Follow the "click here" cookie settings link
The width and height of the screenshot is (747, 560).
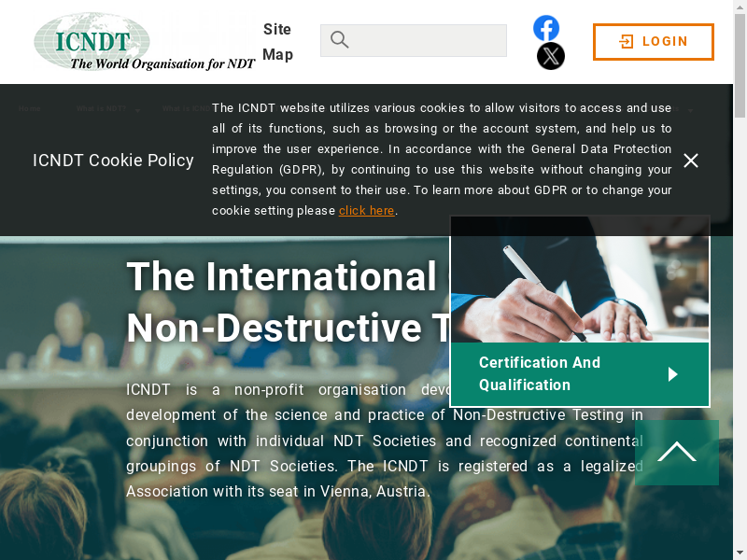(366, 211)
